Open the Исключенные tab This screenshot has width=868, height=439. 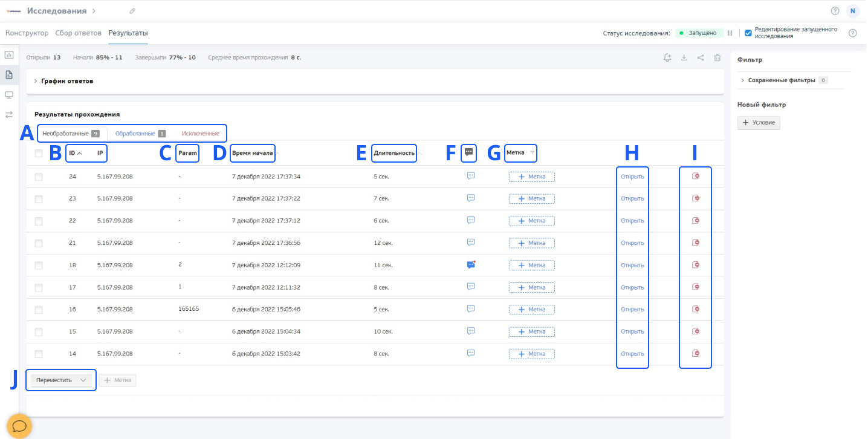[x=201, y=133]
